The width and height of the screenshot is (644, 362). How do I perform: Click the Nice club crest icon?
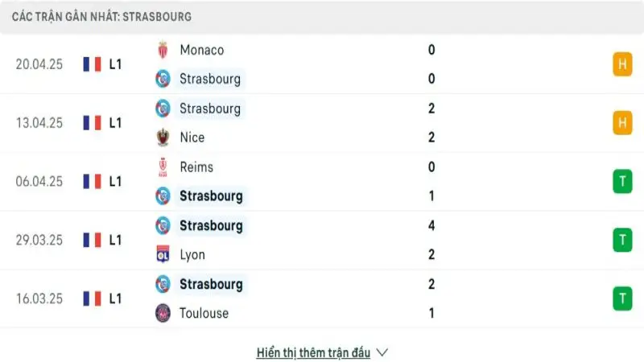click(x=163, y=138)
